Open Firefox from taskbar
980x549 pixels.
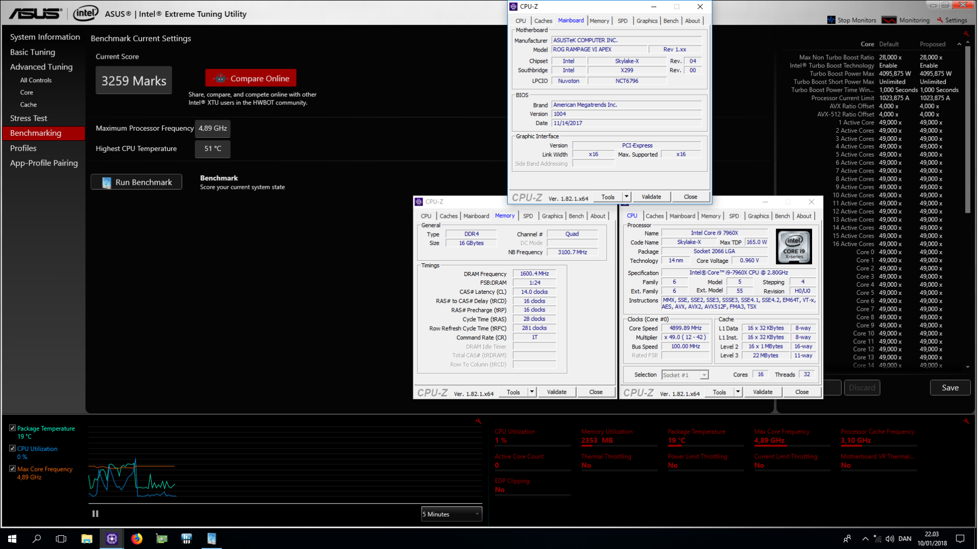point(137,540)
